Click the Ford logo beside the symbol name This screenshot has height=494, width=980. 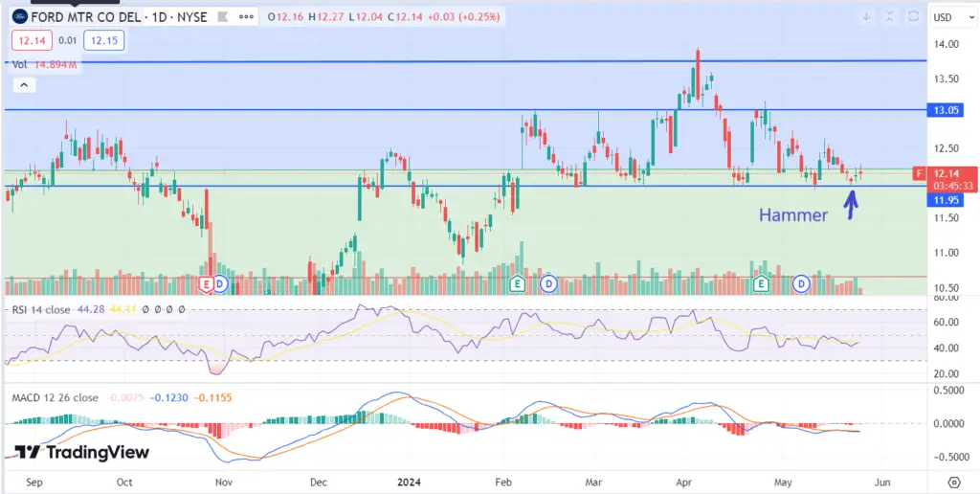[x=20, y=17]
